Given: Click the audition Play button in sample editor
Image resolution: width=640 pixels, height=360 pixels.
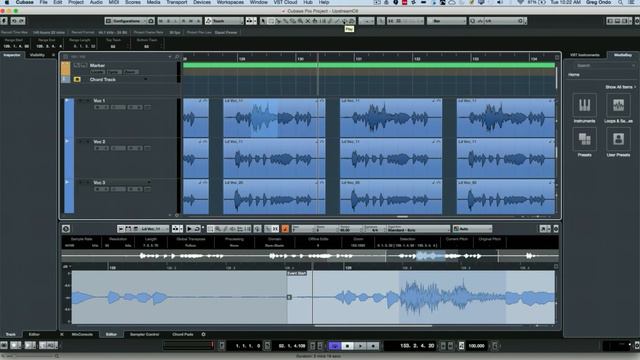Looking at the screenshot, I should pos(189,229).
